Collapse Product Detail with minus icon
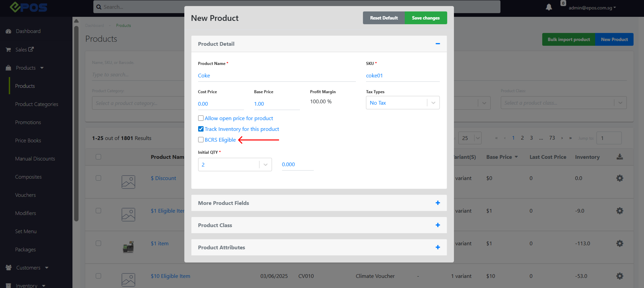Viewport: 644px width, 288px height. (437, 44)
